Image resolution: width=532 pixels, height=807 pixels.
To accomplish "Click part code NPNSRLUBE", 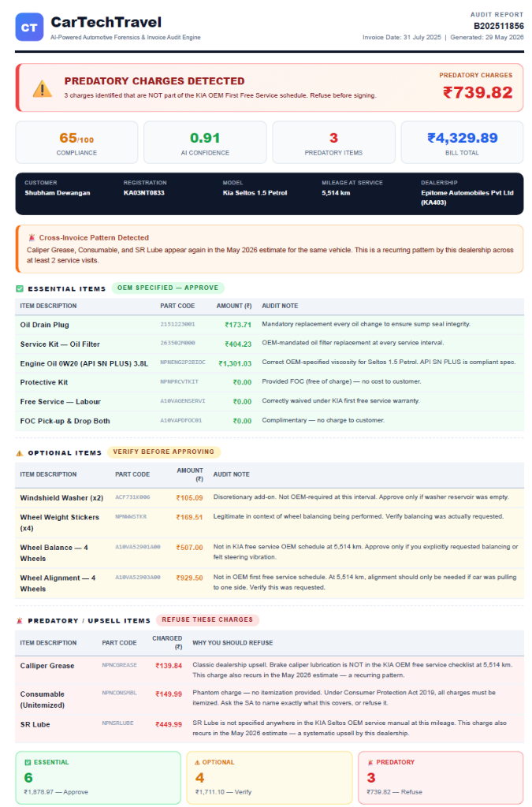I will (117, 723).
